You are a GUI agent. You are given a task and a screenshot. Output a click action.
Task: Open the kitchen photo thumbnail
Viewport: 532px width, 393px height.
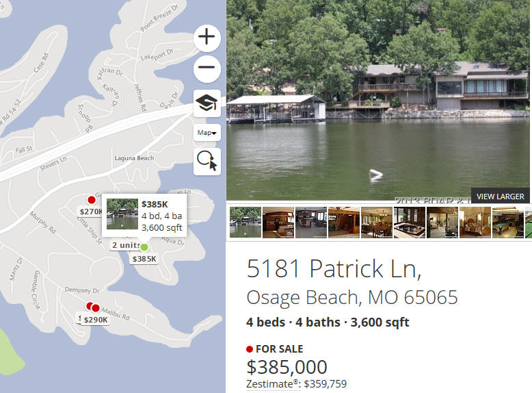[278, 223]
